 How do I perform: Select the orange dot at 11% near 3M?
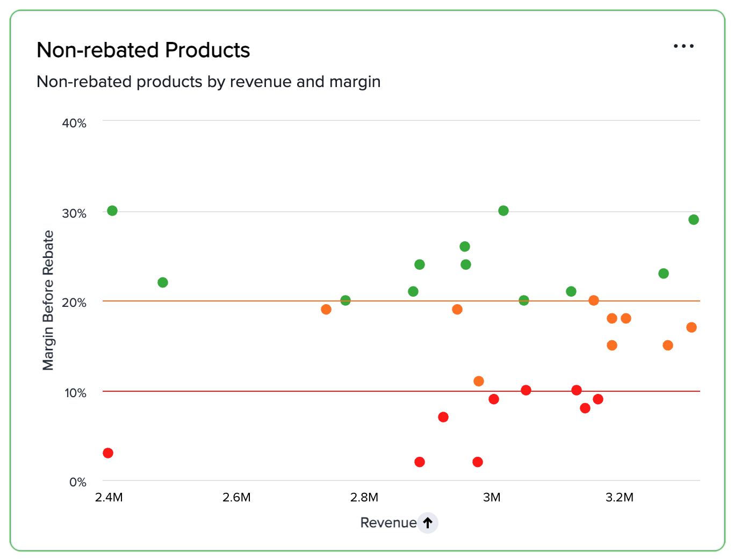coord(479,382)
